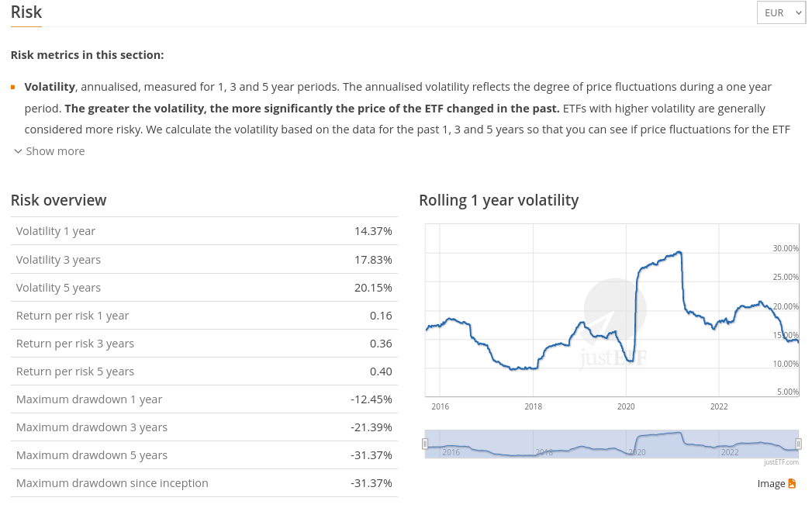Screen dimensions: 812x508
Task: Click the Maximum drawdown since inception row
Action: (204, 483)
